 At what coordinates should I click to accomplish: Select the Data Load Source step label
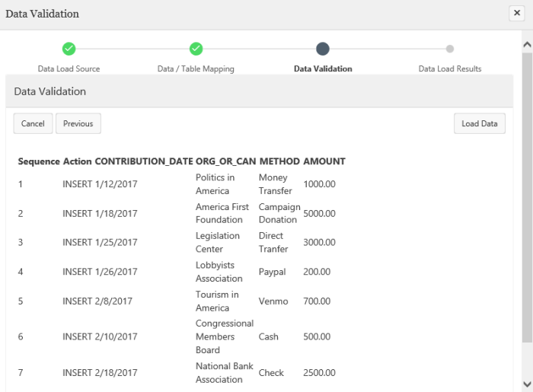(x=69, y=69)
